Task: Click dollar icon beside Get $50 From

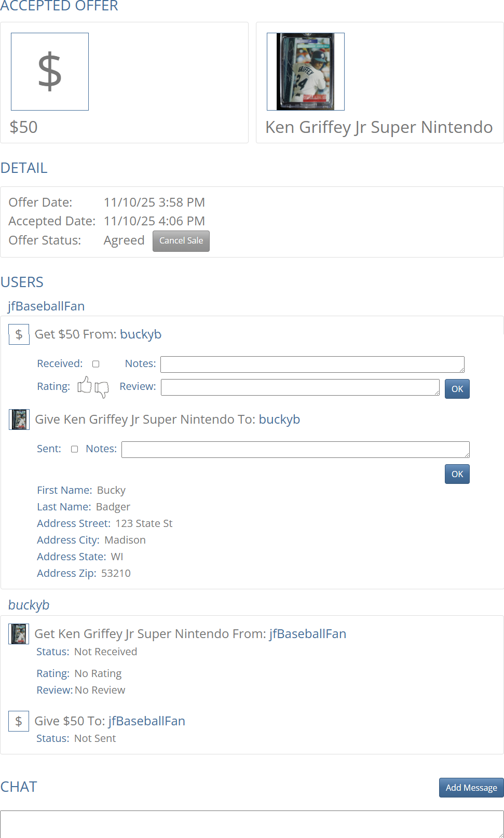Action: 19,334
